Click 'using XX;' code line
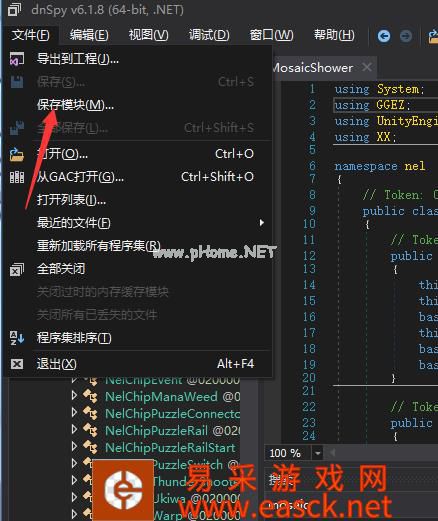The image size is (438, 521). pos(365,137)
